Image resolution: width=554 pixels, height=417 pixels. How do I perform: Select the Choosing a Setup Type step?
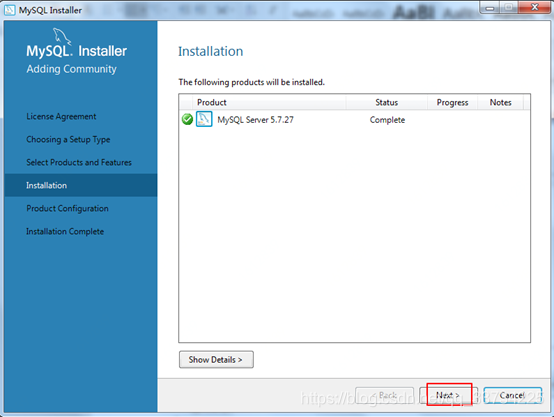[68, 140]
